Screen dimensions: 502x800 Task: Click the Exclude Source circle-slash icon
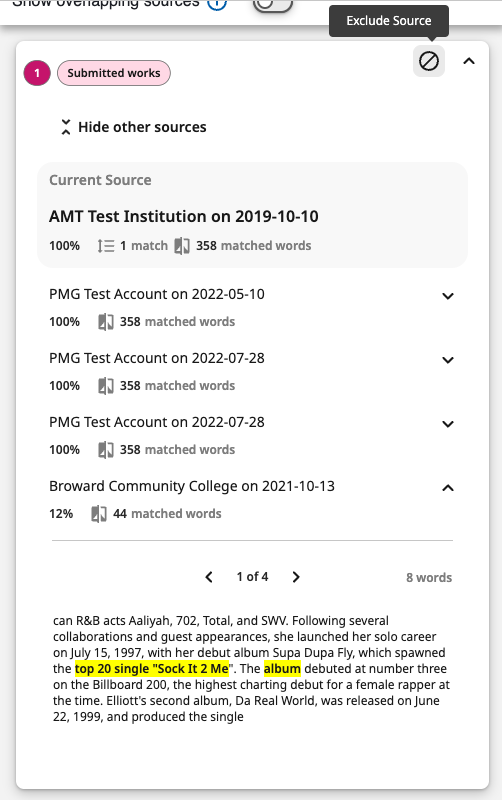pyautogui.click(x=429, y=61)
